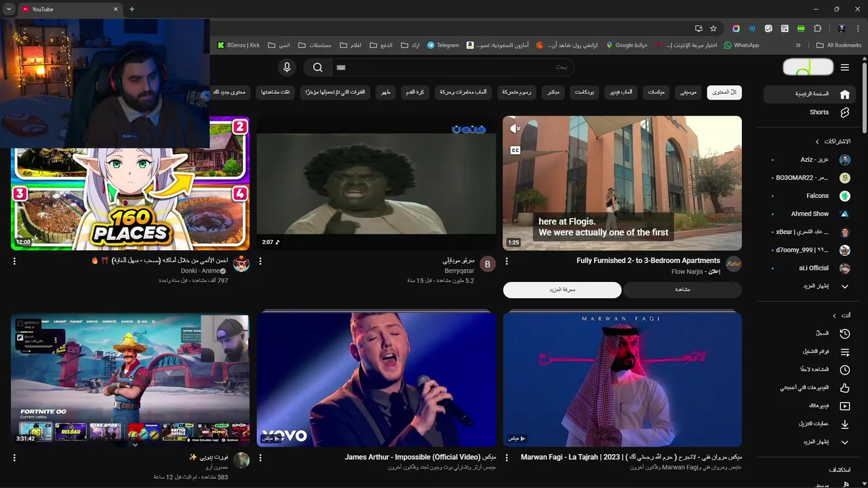The image size is (868, 488).
Task: Open Chrome three-dot menu
Action: [859, 28]
